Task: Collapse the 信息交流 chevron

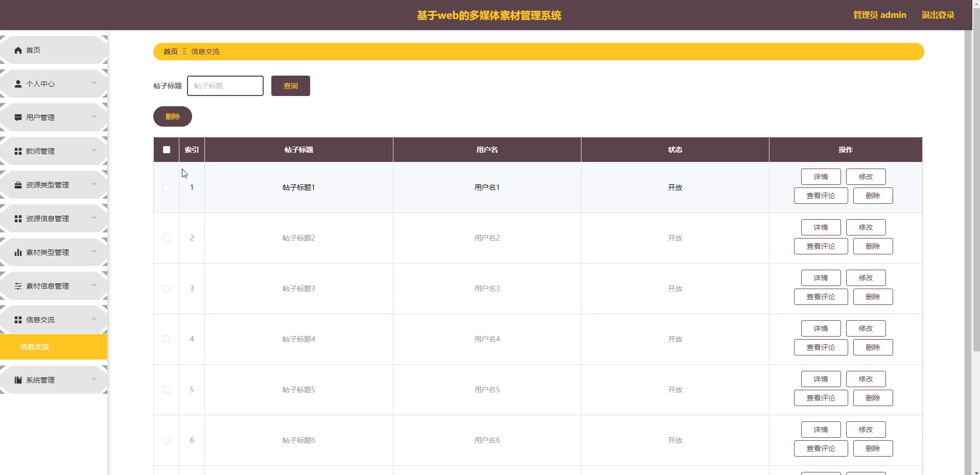Action: click(x=94, y=319)
